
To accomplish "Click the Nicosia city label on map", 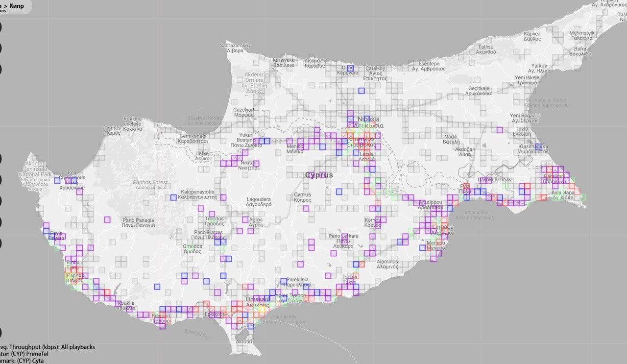I will pos(369,119).
